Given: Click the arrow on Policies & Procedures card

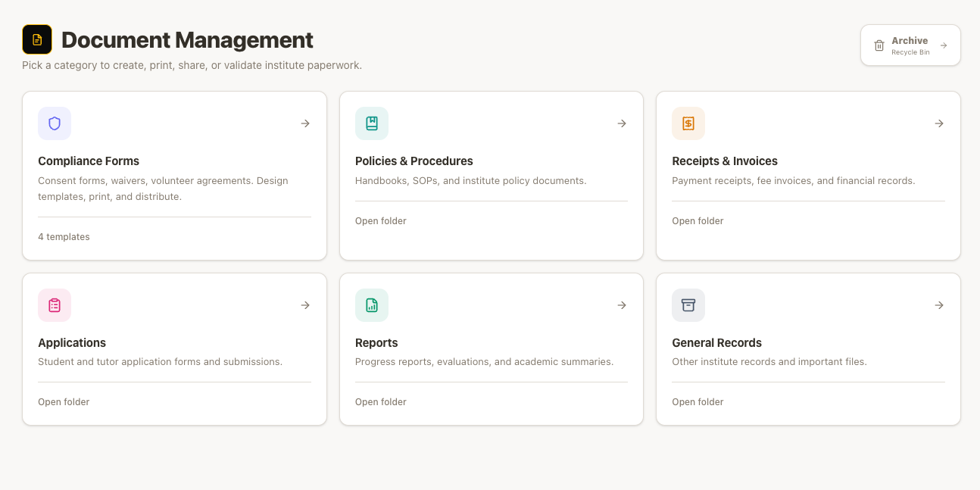Looking at the screenshot, I should pos(622,123).
